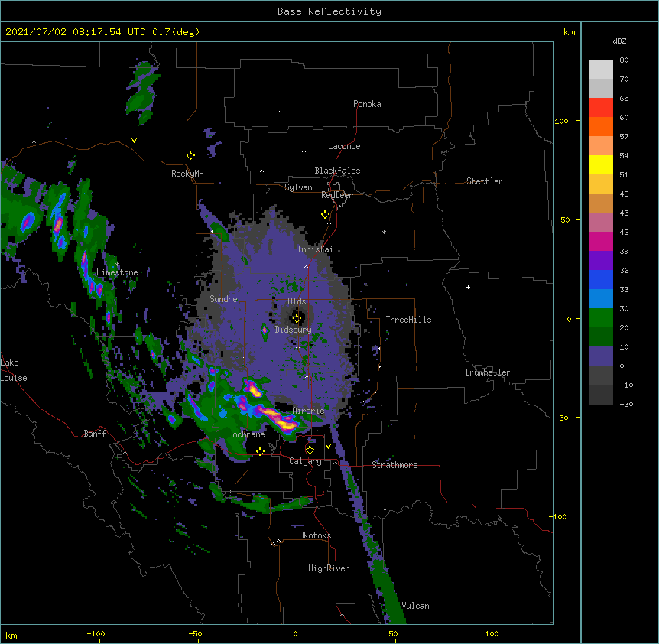
Task: Click the red 60-65 dBZ legend swatch
Action: 601,108
